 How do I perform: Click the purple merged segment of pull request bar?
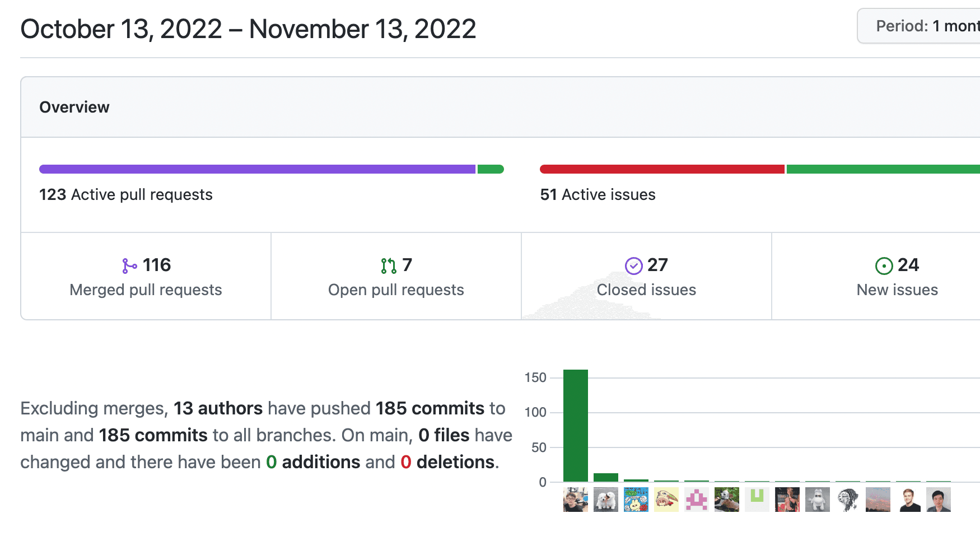click(257, 169)
